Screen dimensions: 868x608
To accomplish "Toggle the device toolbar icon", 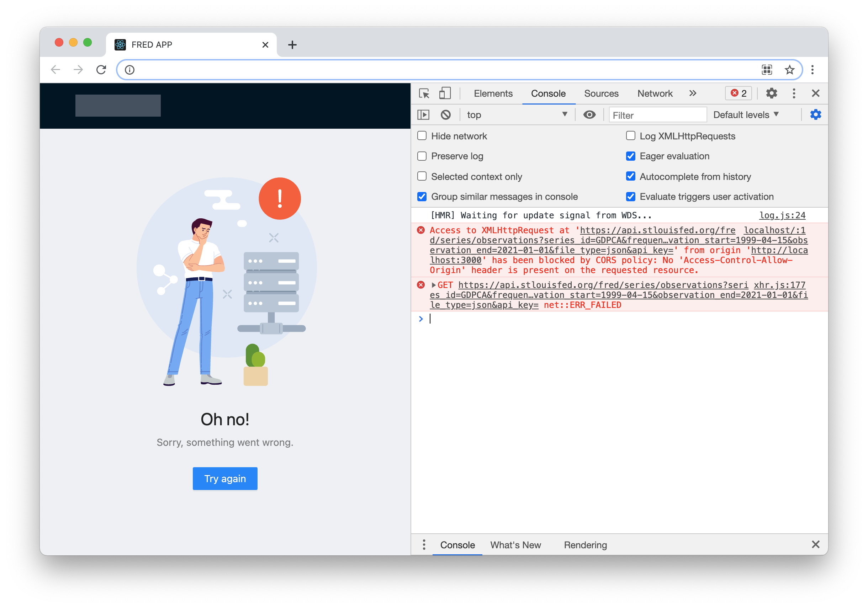I will 445,94.
